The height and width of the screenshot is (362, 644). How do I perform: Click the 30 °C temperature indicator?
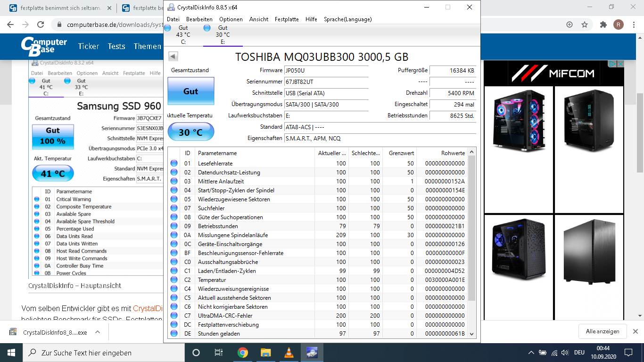(190, 132)
